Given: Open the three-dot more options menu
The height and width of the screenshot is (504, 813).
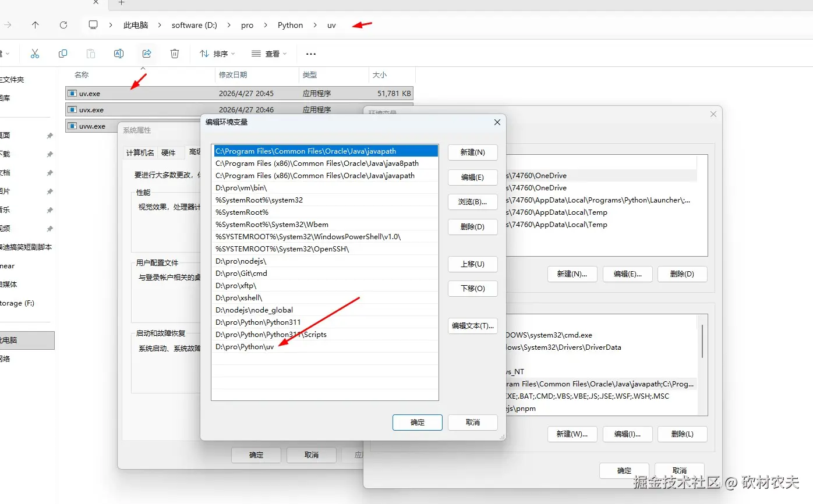Looking at the screenshot, I should pos(311,54).
